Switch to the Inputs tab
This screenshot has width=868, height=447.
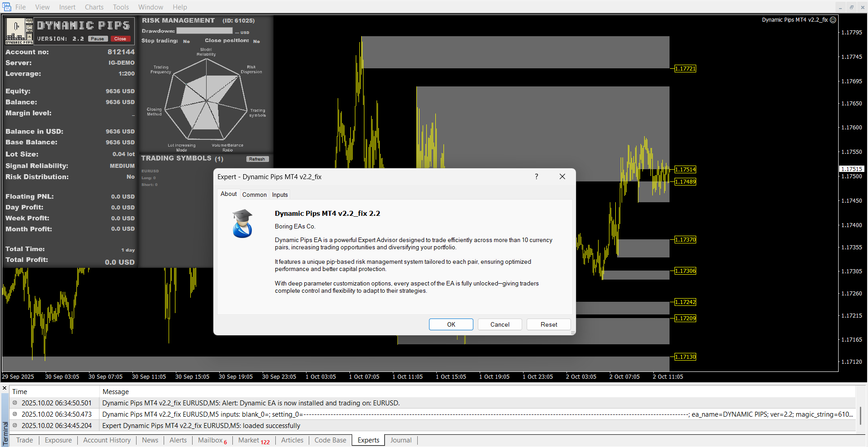click(x=280, y=195)
